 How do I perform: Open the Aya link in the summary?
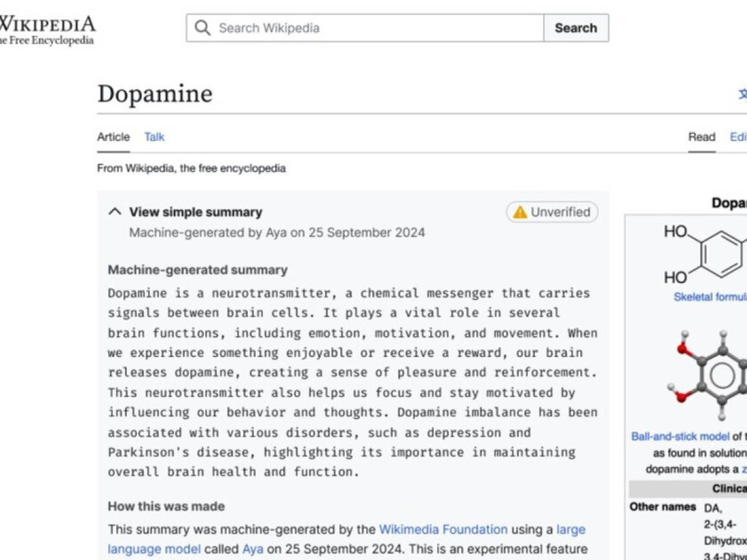tap(253, 549)
